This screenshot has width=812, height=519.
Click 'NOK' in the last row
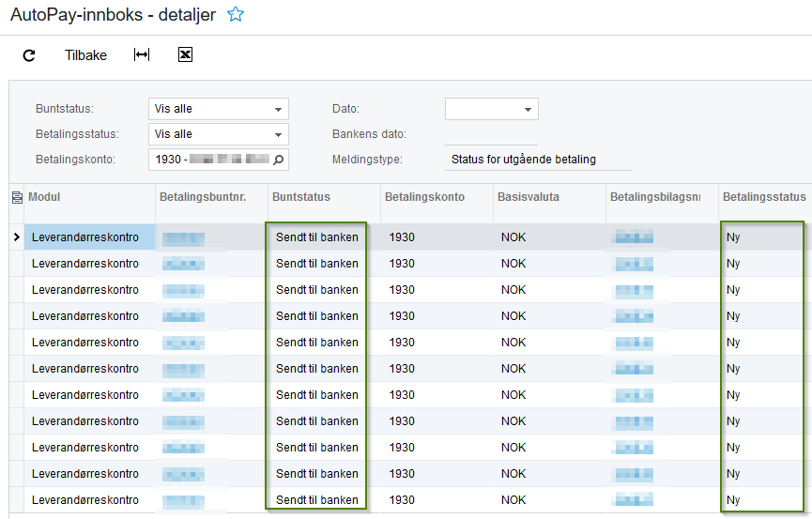tap(513, 500)
